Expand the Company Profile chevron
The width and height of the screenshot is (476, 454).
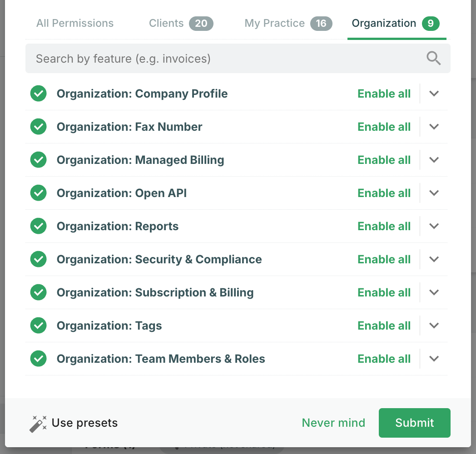434,94
